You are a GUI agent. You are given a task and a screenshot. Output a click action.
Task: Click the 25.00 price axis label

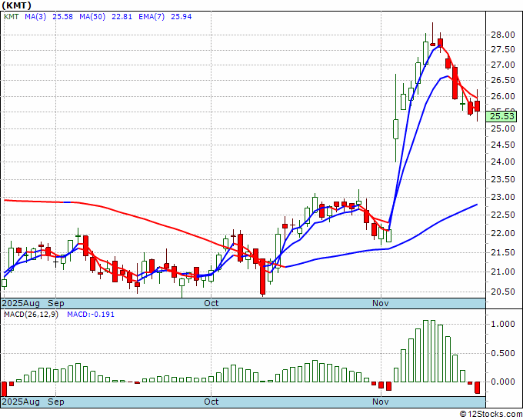point(503,128)
